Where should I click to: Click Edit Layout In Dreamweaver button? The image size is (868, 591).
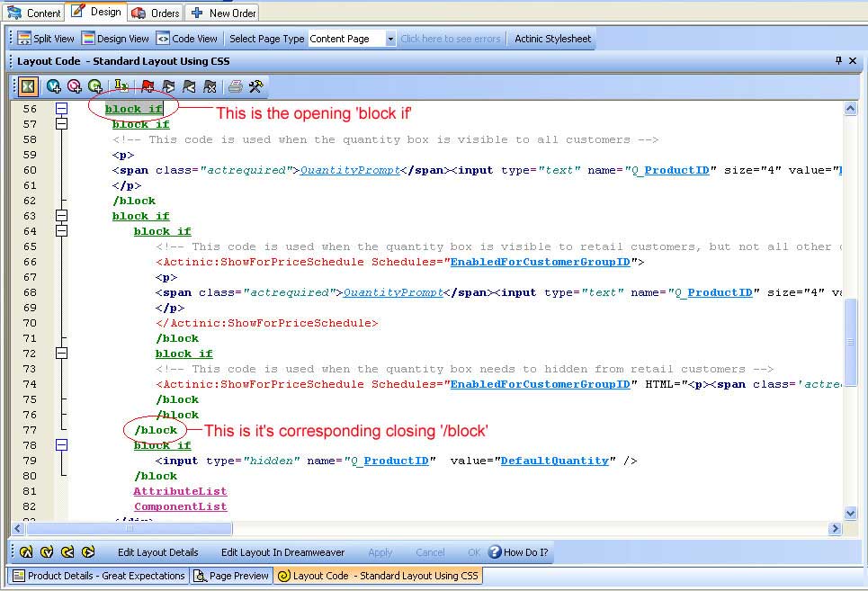[283, 552]
